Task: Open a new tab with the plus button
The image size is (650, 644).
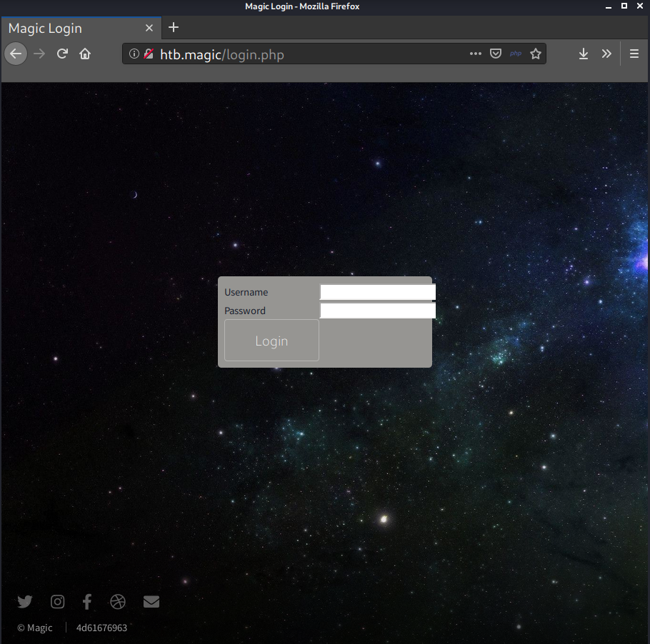Action: tap(174, 28)
